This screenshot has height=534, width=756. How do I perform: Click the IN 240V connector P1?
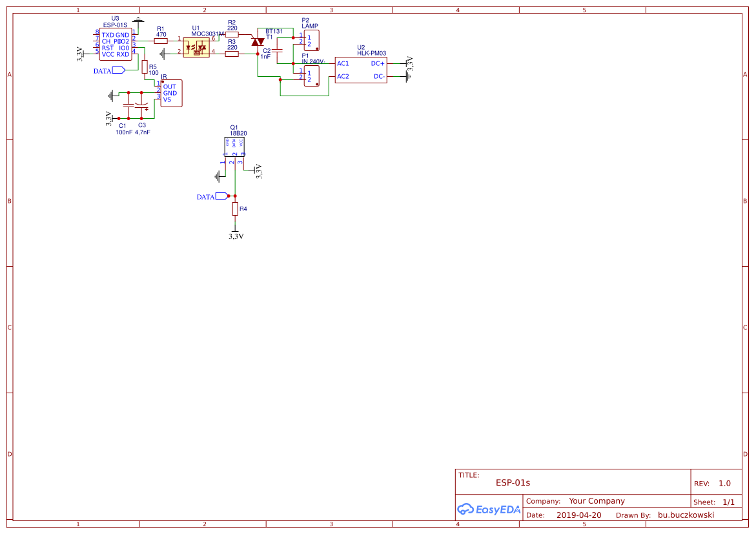pyautogui.click(x=311, y=74)
